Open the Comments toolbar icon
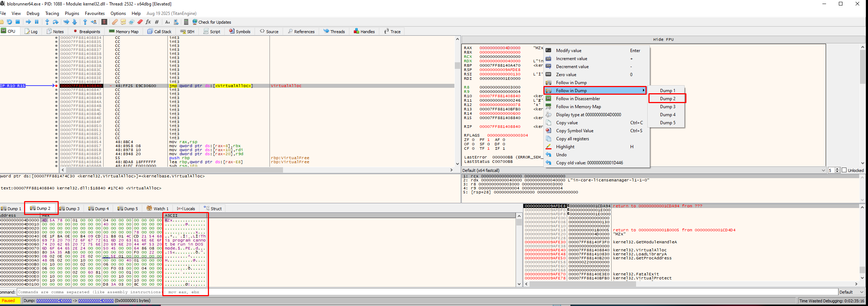Viewport: 868px width, 306px height. pyautogui.click(x=123, y=22)
